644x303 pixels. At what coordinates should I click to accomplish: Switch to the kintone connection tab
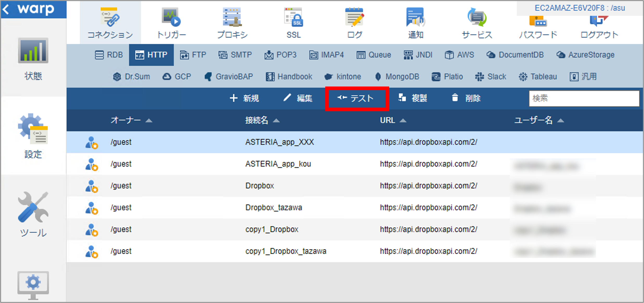[342, 77]
